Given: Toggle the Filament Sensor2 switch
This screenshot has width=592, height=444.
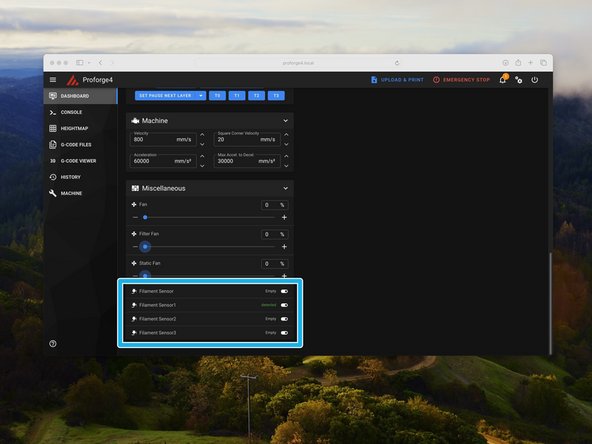Looking at the screenshot, I should (284, 319).
